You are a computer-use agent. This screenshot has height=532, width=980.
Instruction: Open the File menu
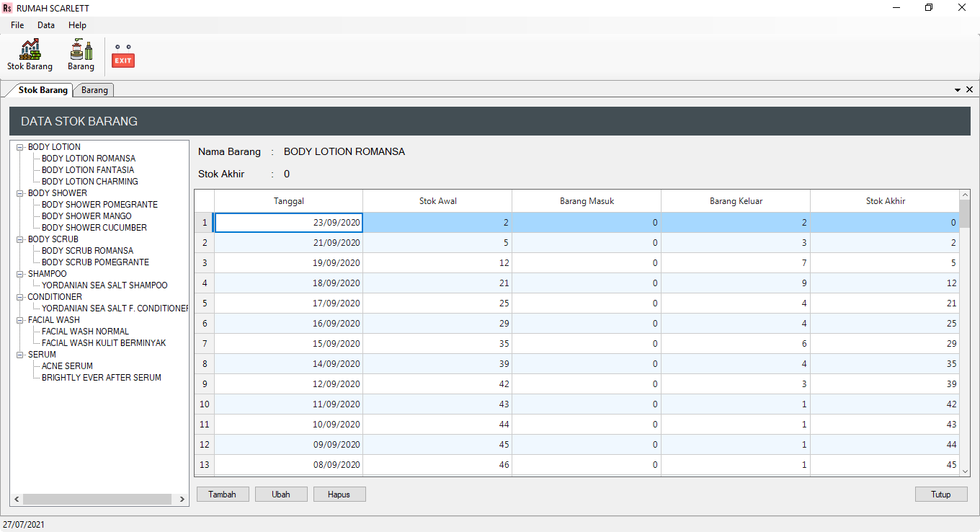coord(17,25)
